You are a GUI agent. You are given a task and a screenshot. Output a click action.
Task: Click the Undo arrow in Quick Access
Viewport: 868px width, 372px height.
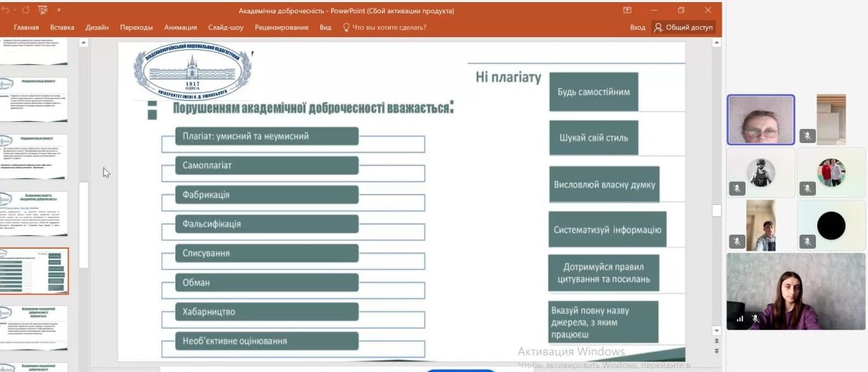(x=6, y=11)
